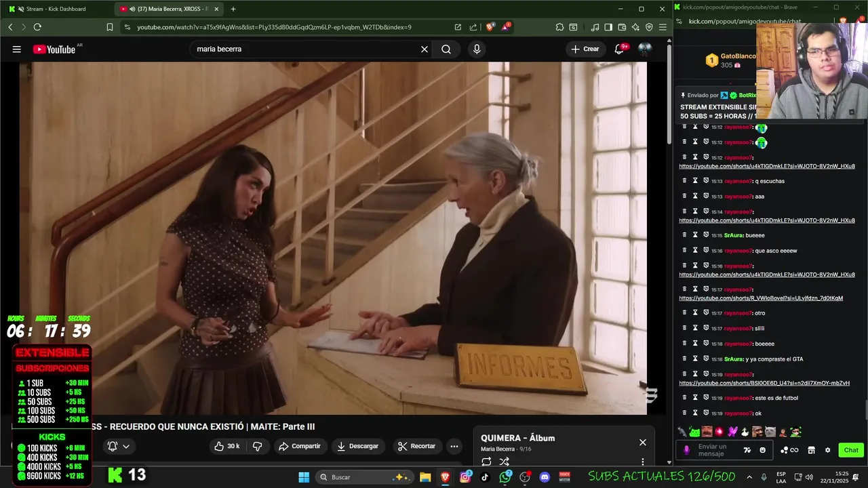
Task: Show hidden system tray icons chevron
Action: coord(749,477)
